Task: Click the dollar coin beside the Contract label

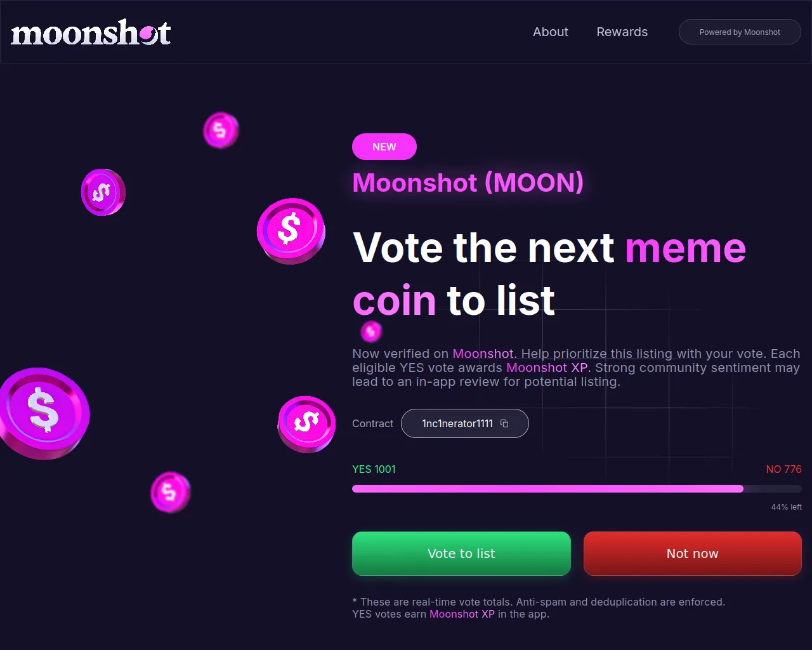Action: (x=306, y=423)
